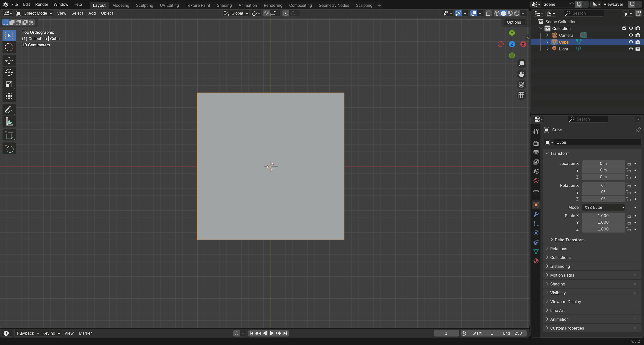Uncheck the Collection exclude checkbox
Viewport: 644px width, 345px height.
[624, 28]
